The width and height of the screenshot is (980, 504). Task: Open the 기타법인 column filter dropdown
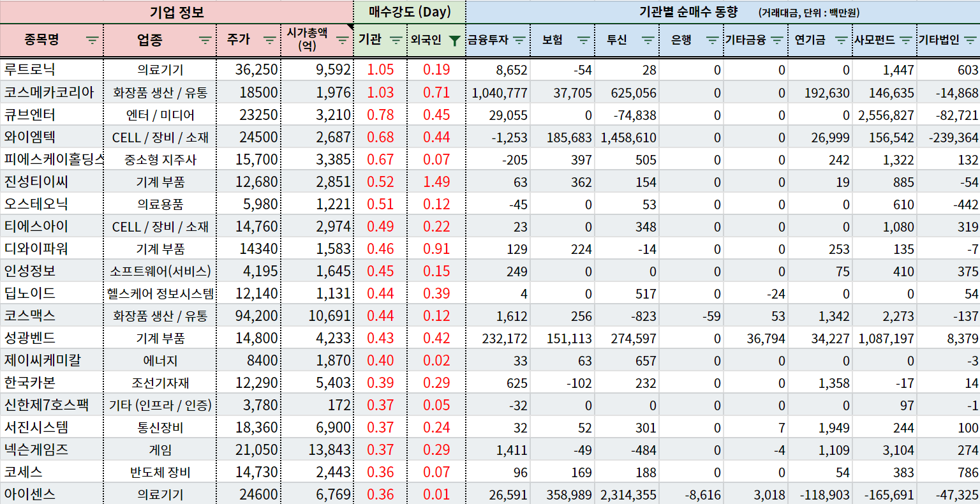(970, 40)
